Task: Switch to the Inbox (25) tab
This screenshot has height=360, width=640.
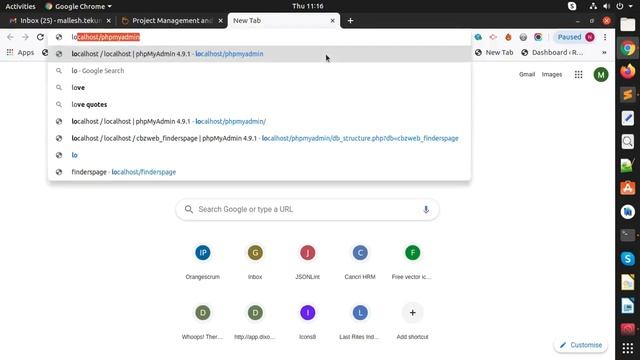Action: click(x=60, y=20)
